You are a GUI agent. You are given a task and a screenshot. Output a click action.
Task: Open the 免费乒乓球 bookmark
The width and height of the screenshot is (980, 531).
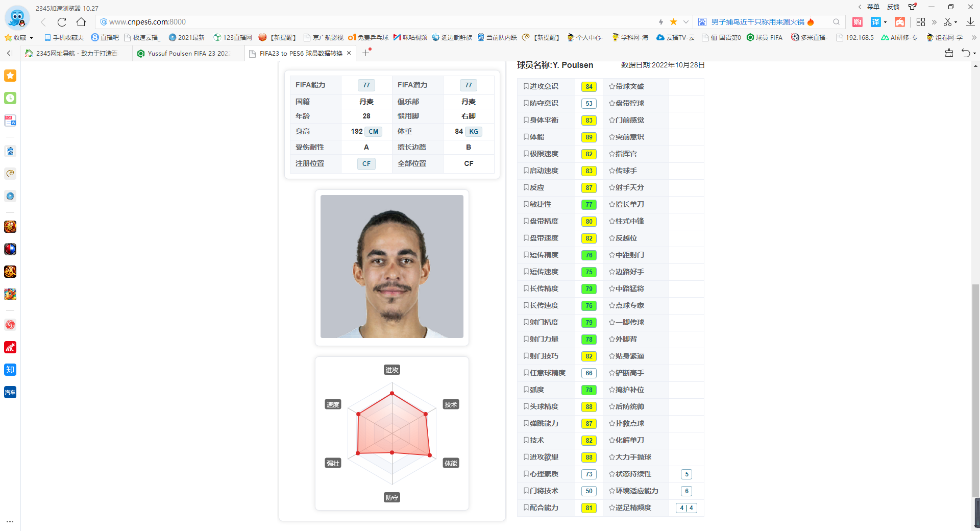coord(368,37)
